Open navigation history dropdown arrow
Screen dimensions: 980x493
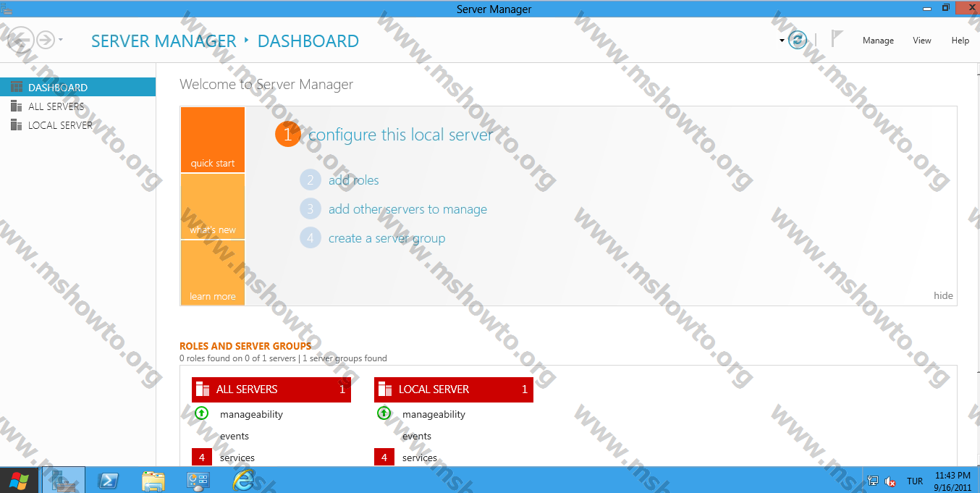(60, 40)
